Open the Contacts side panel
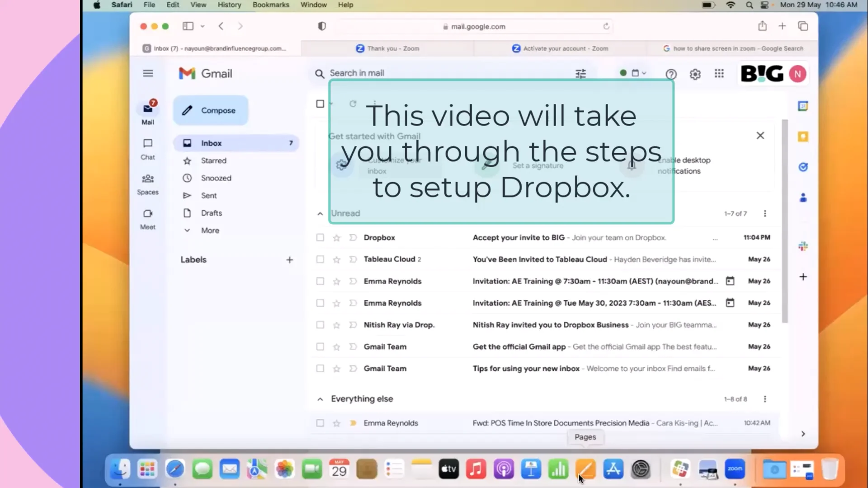 pyautogui.click(x=803, y=197)
